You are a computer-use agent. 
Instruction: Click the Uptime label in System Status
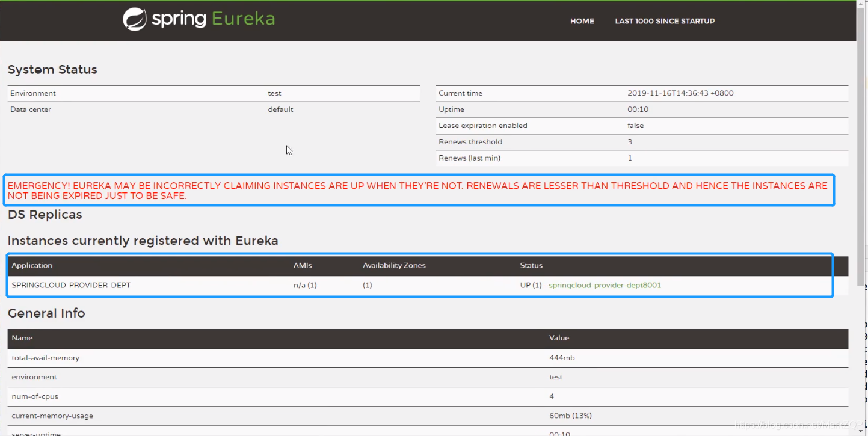point(451,109)
